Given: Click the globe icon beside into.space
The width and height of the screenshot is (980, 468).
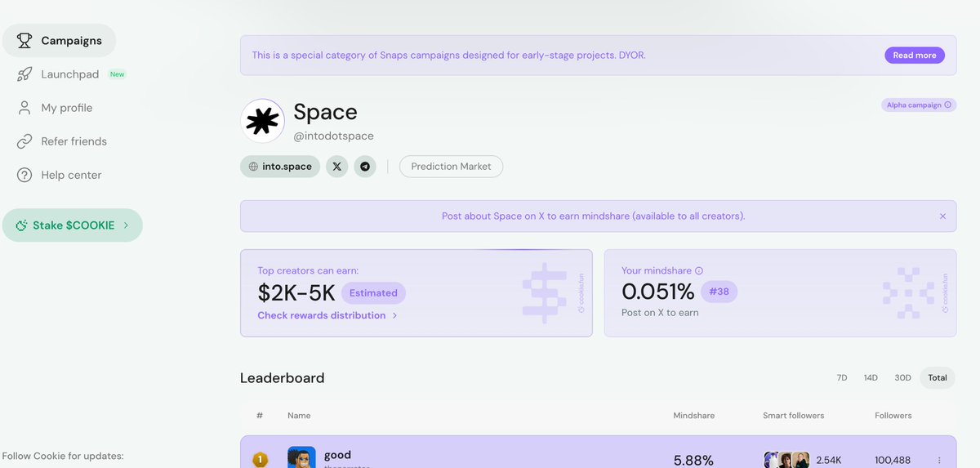Looking at the screenshot, I should tap(253, 167).
